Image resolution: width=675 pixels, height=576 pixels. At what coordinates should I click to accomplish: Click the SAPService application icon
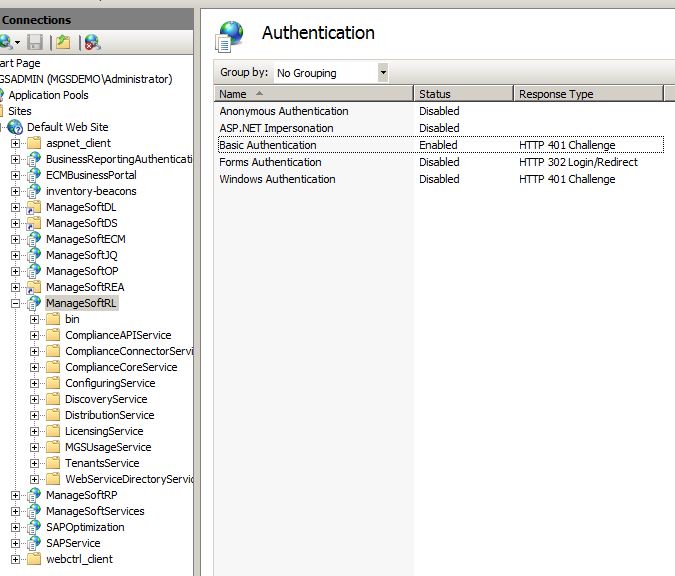(34, 543)
